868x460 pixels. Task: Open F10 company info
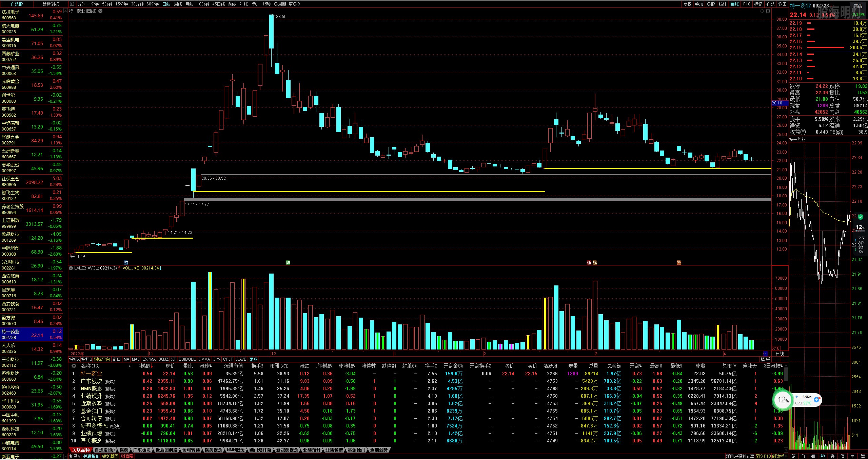pos(747,4)
